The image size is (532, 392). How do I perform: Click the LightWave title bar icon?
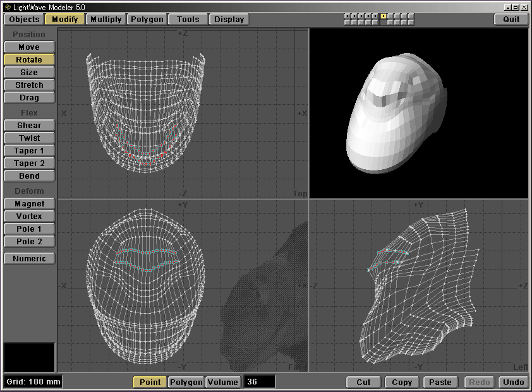pyautogui.click(x=6, y=6)
